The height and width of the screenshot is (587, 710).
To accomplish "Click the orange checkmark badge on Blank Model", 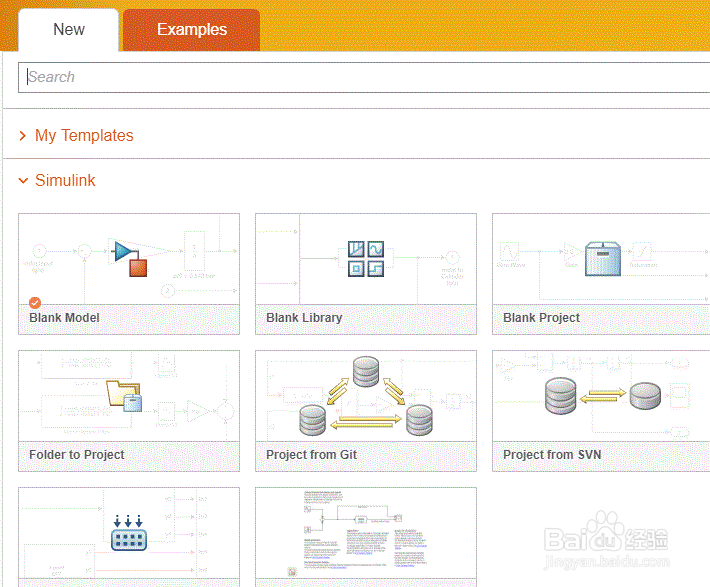I will pyautogui.click(x=35, y=303).
